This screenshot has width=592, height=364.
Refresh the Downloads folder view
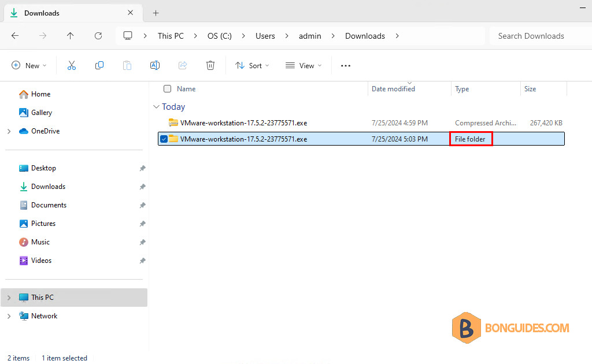pos(98,36)
